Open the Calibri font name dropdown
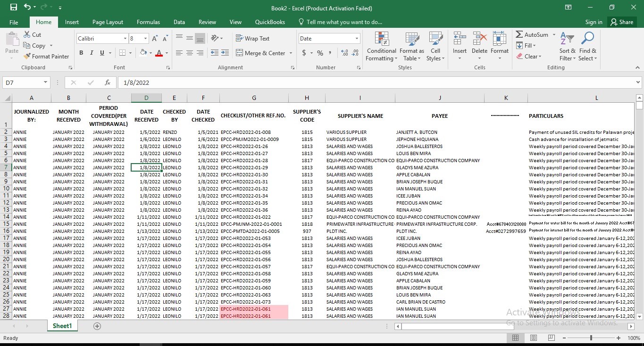 click(x=125, y=39)
